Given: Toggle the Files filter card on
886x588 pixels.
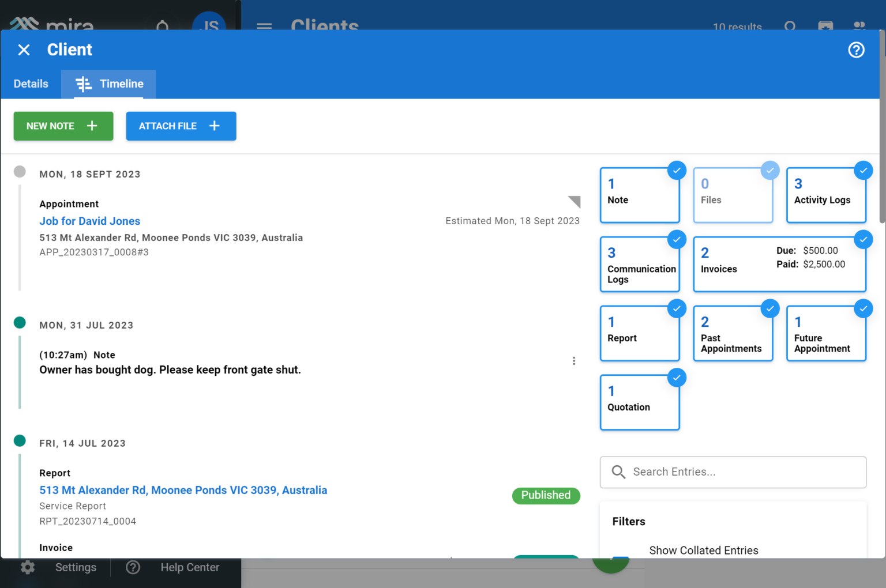Looking at the screenshot, I should 733,194.
